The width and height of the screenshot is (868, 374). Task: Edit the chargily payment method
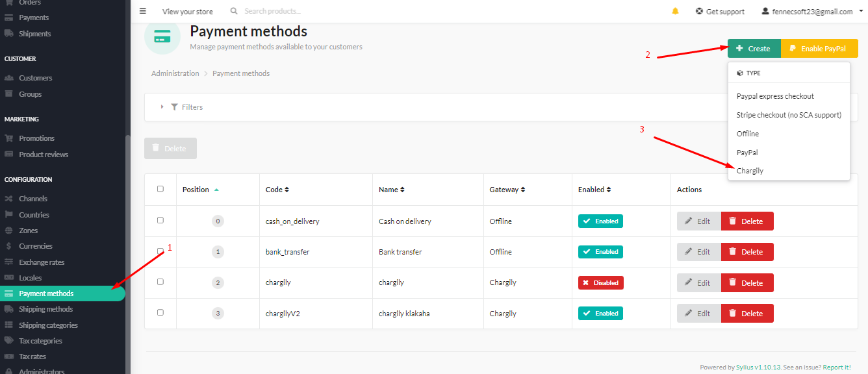click(x=699, y=282)
